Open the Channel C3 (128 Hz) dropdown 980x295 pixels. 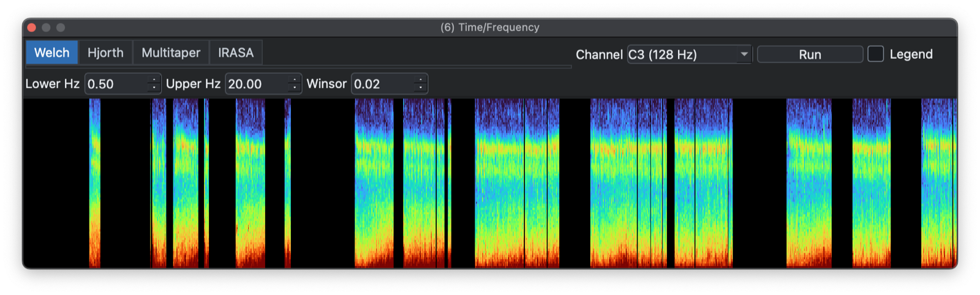point(689,54)
